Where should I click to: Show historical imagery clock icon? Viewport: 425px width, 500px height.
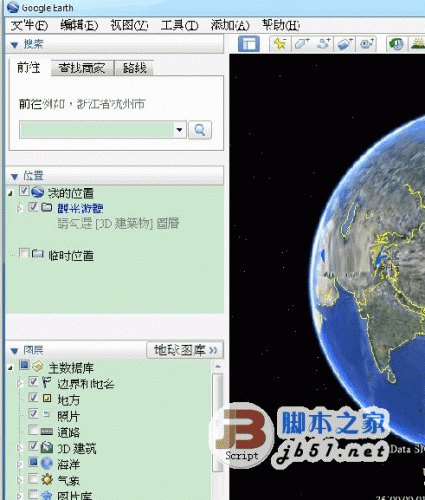(x=396, y=44)
